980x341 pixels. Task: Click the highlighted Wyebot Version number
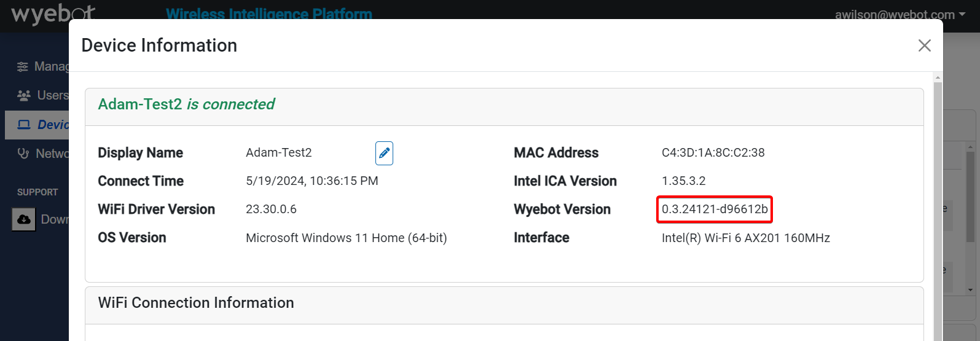[715, 210]
